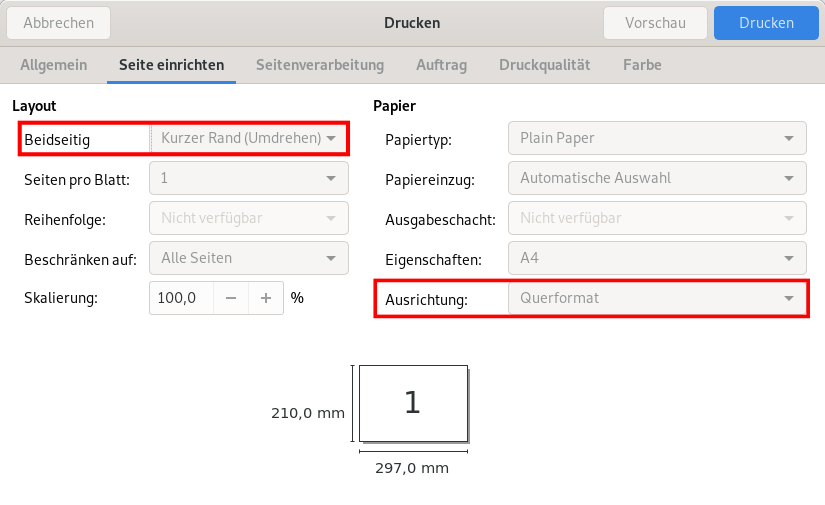
Task: Change the Ausrichtung dropdown from Querformat
Action: (656, 298)
